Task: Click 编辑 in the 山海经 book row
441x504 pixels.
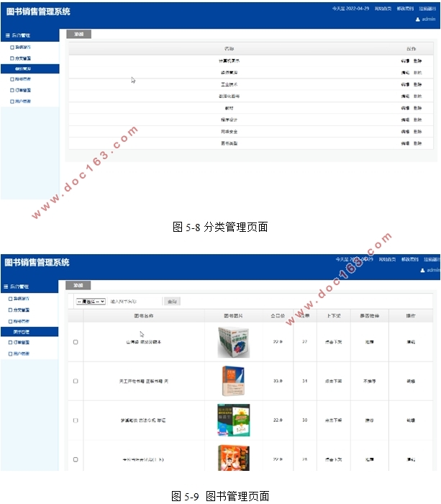Action: 411,342
